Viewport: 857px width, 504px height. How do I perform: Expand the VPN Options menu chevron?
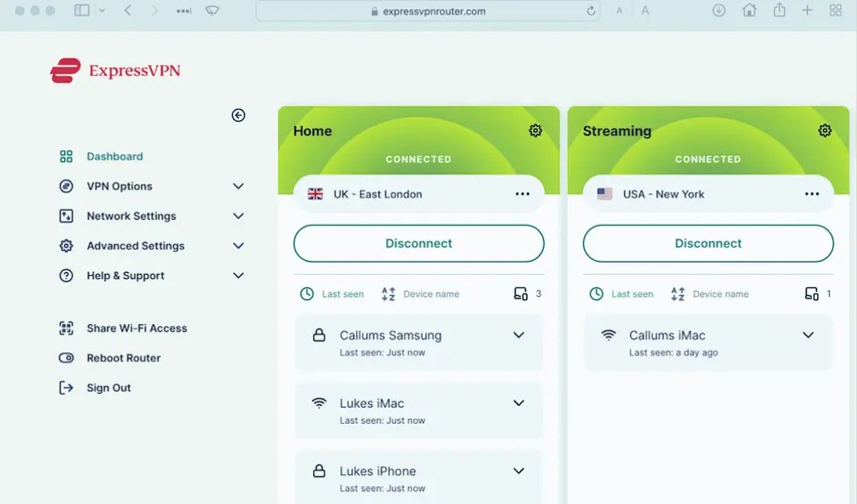click(x=238, y=186)
